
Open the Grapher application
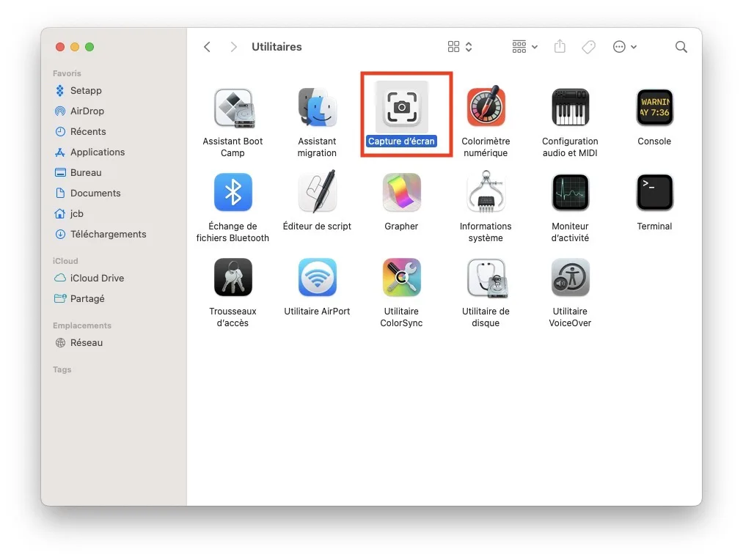[x=401, y=192]
